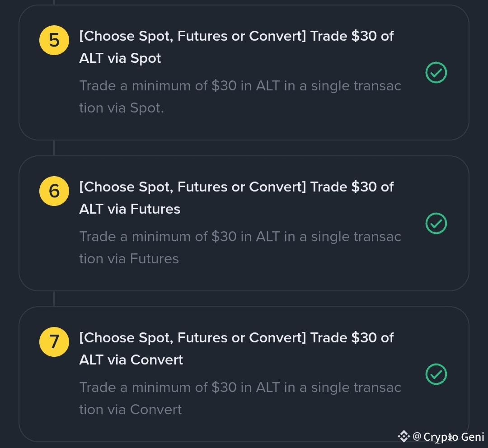Click the yellow step 6 number badge
This screenshot has height=448, width=488.
54,191
